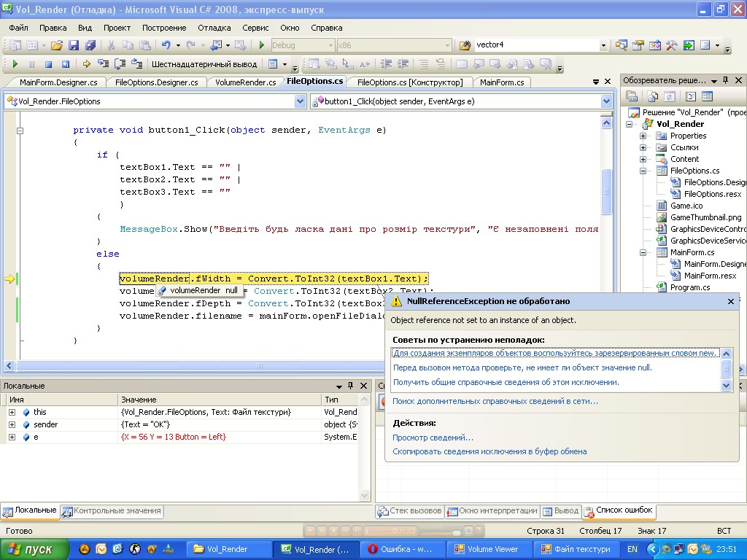Click the Step Into icon
The width and height of the screenshot is (747, 560).
pyautogui.click(x=104, y=64)
